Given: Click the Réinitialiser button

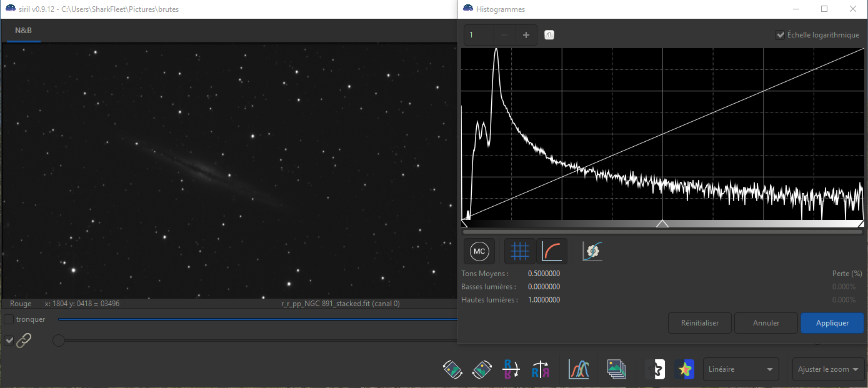Looking at the screenshot, I should 699,323.
